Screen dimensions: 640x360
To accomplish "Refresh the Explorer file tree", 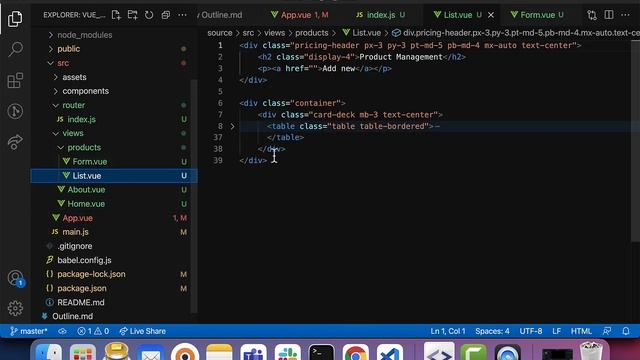I will click(149, 15).
